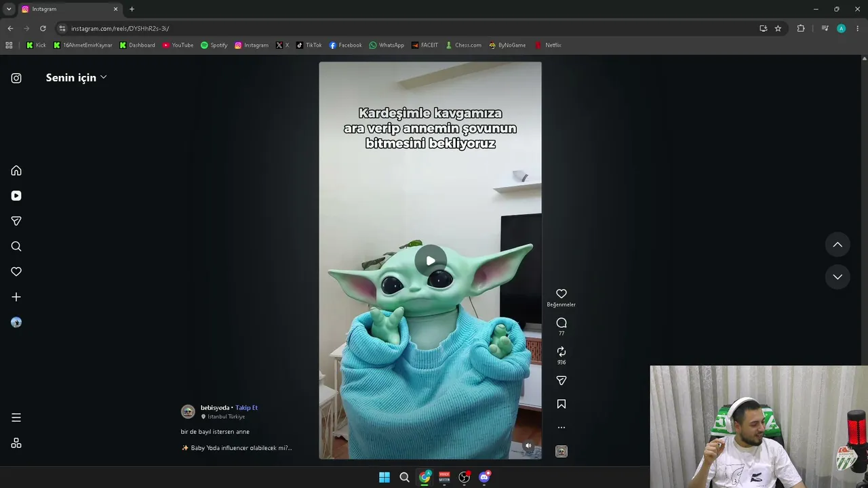Open the hamburger More menu in sidebar

click(x=16, y=418)
